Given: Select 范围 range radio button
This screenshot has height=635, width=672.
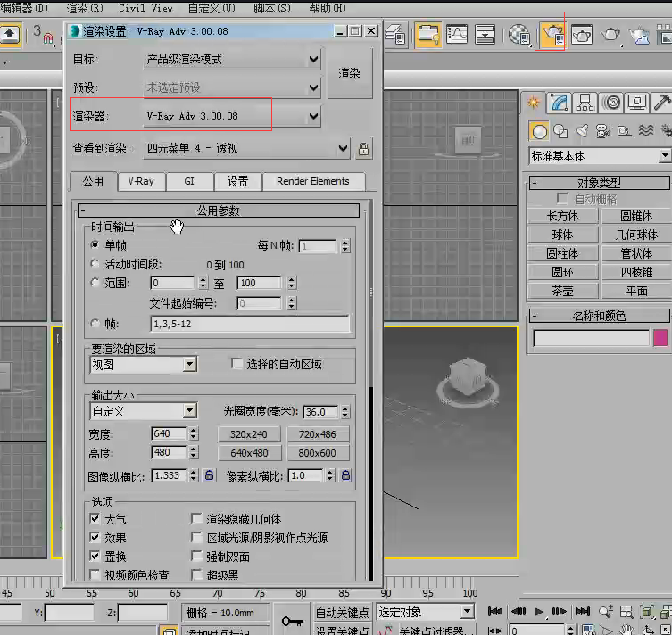Looking at the screenshot, I should coord(95,283).
